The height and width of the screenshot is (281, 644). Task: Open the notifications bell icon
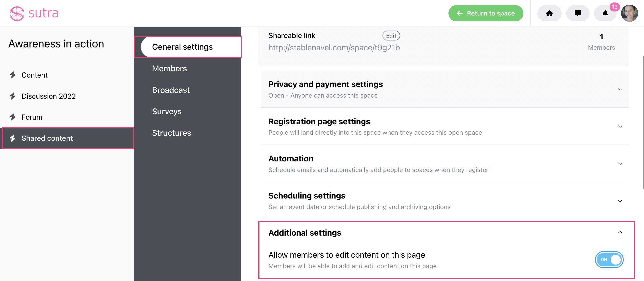pyautogui.click(x=605, y=13)
